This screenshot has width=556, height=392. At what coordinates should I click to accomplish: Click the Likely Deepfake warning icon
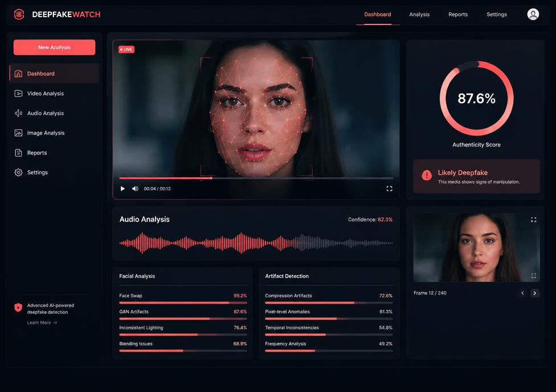427,175
